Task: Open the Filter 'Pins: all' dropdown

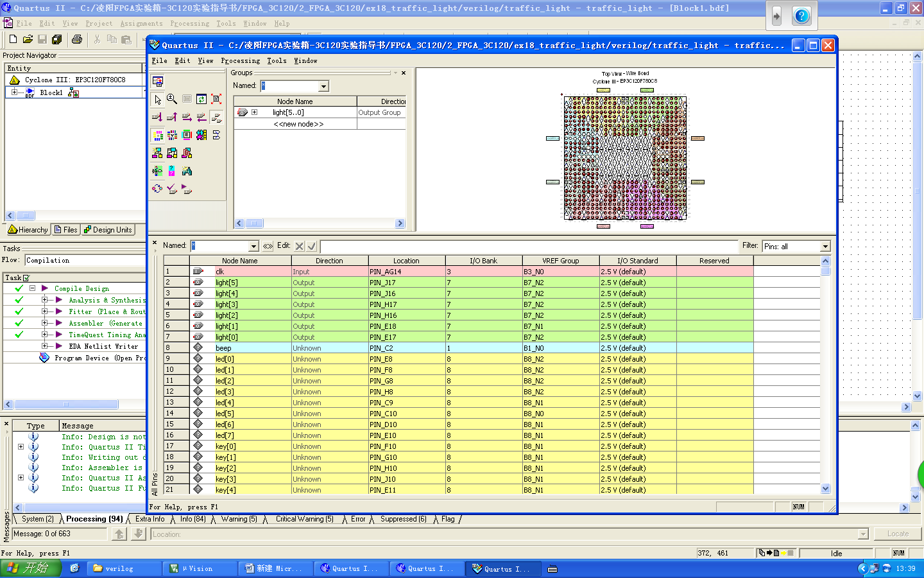Action: 825,247
